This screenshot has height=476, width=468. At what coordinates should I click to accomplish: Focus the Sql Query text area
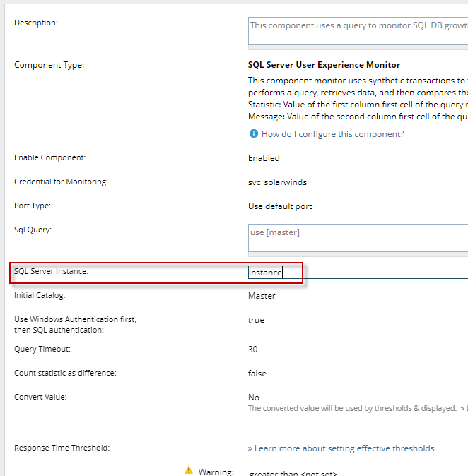coord(358,238)
